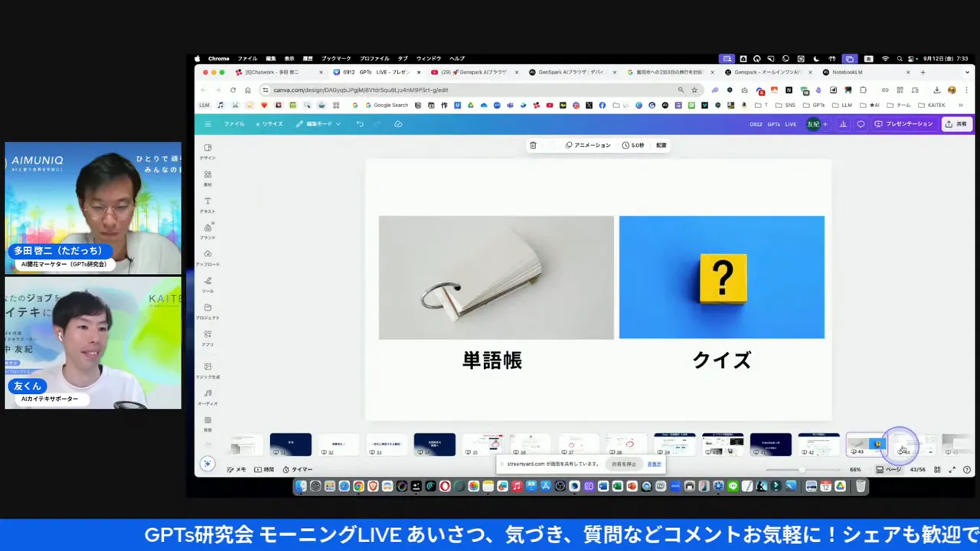
Task: Click the undo arrow in Canva toolbar
Action: 360,124
